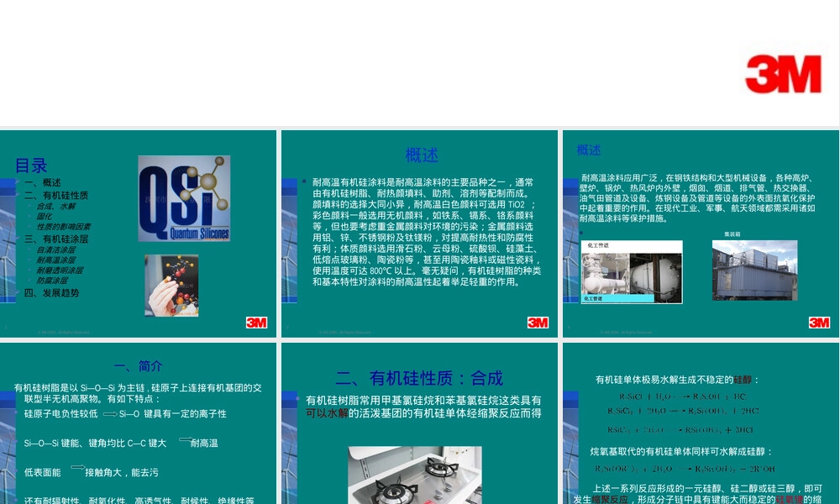Click the '烷氧基取代的有机硅单体同样可水解成硅醇' line
The height and width of the screenshot is (504, 840).
[x=681, y=452]
